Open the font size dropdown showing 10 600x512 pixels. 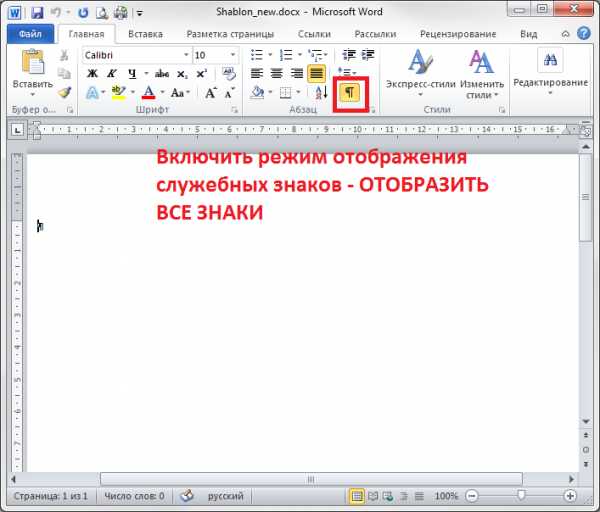pyautogui.click(x=233, y=55)
